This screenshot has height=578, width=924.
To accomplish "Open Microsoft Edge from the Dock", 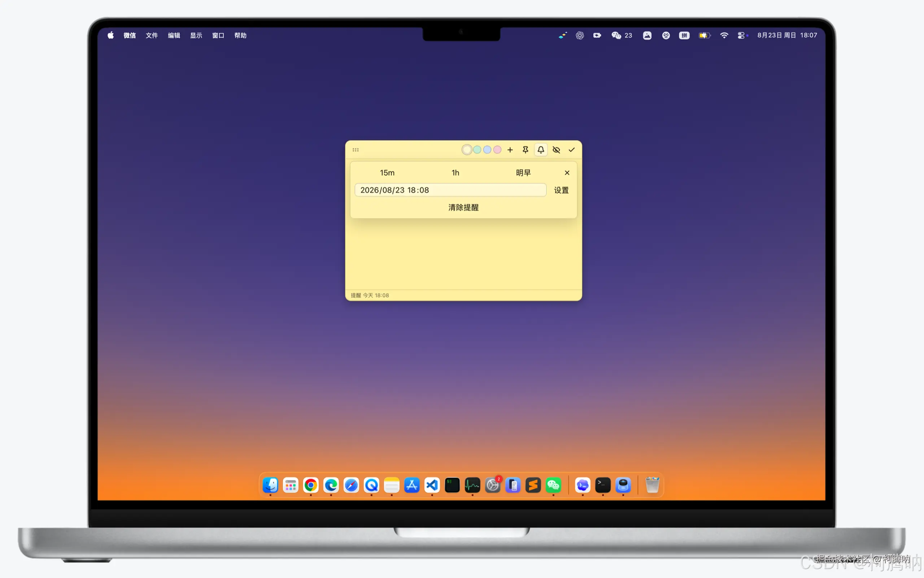I will [x=331, y=485].
